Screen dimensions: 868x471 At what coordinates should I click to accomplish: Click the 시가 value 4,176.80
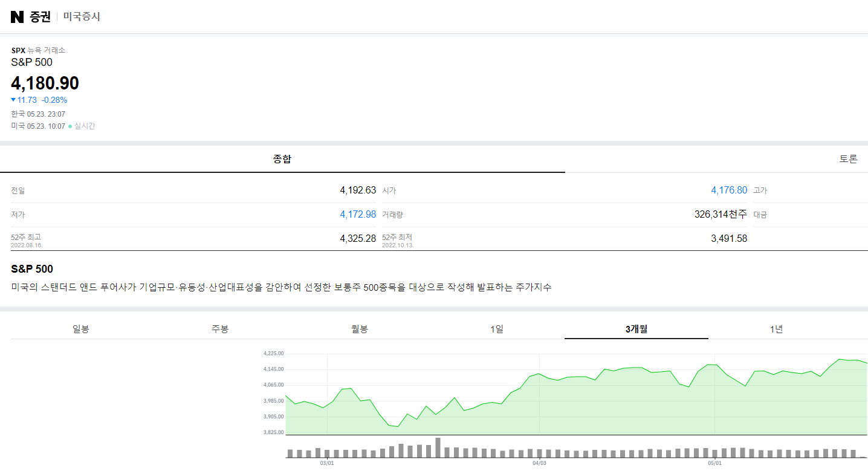729,190
